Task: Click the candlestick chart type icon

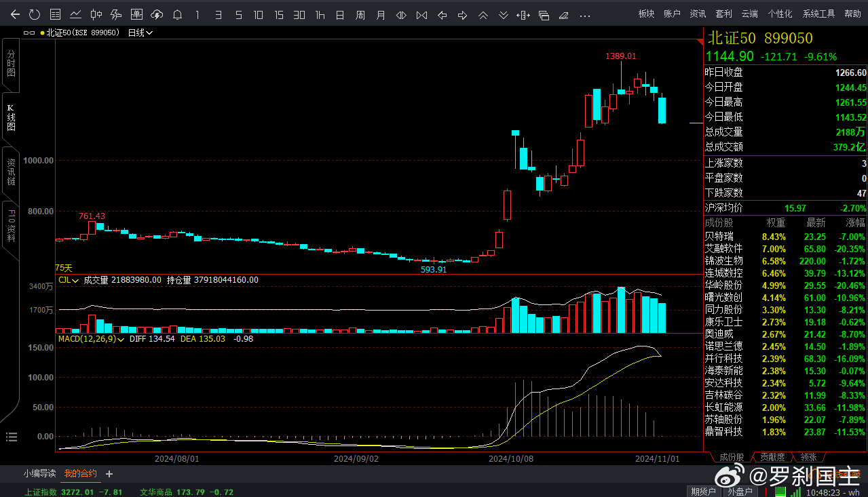Action: pos(96,14)
